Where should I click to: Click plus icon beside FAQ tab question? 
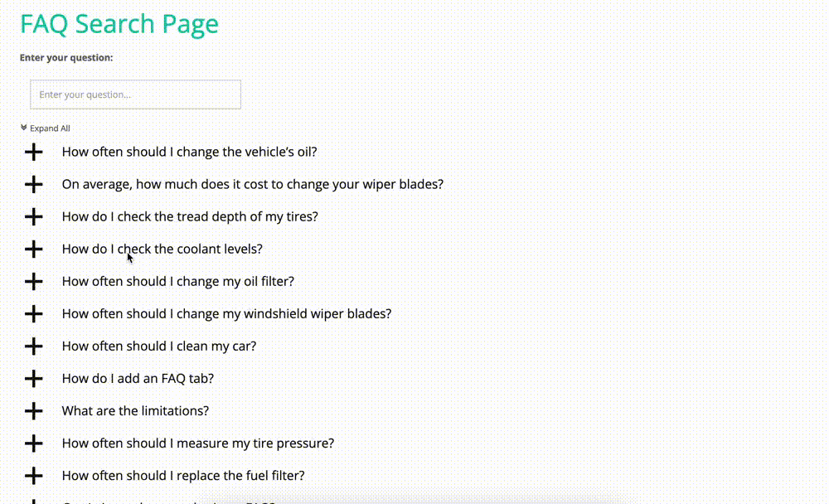coord(33,379)
